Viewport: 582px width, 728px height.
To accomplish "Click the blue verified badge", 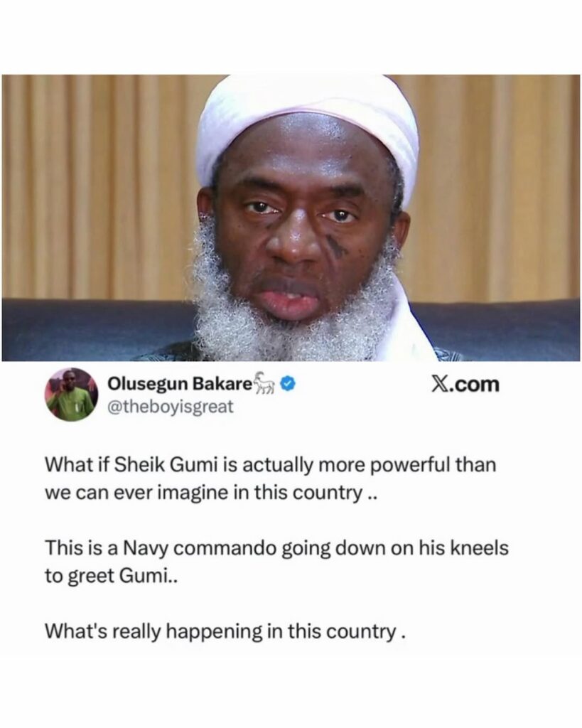I will pos(289,384).
